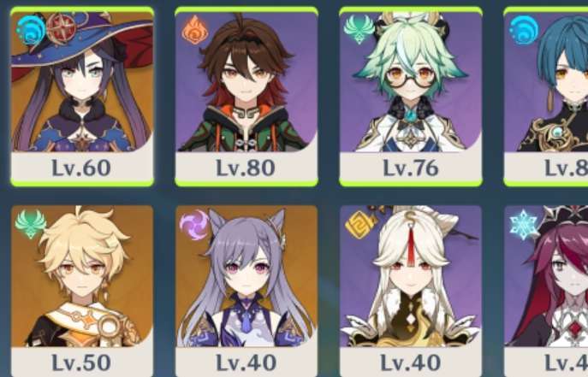Select the blond Anemo character portrait
The height and width of the screenshot is (377, 588).
coord(82,276)
